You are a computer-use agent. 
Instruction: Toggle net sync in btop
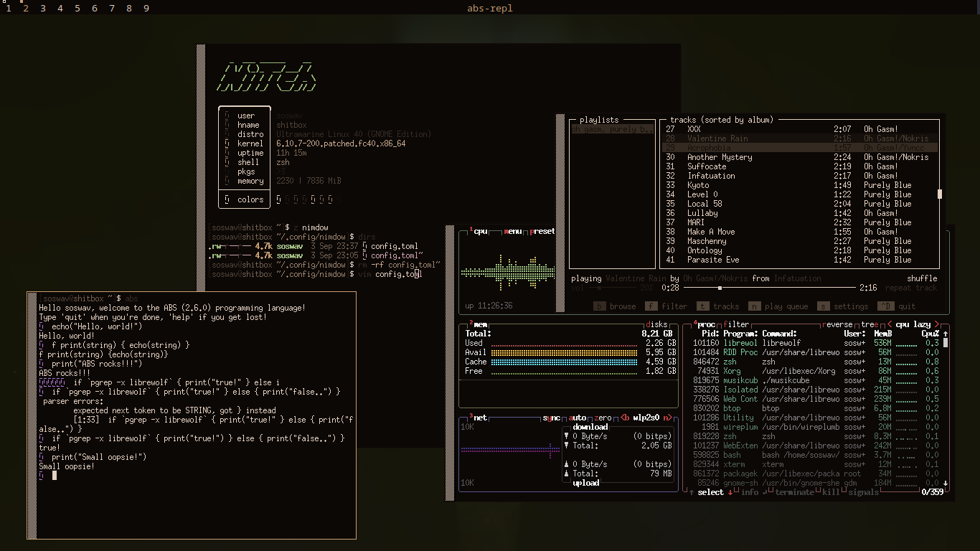coord(551,418)
